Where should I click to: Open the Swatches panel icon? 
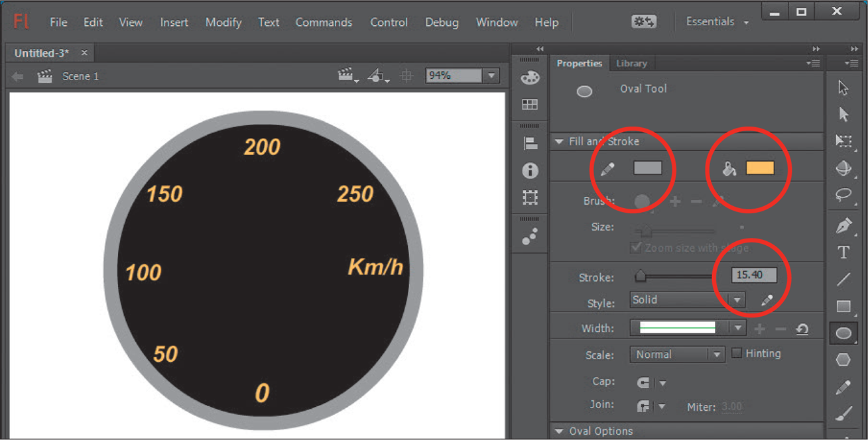tap(530, 105)
